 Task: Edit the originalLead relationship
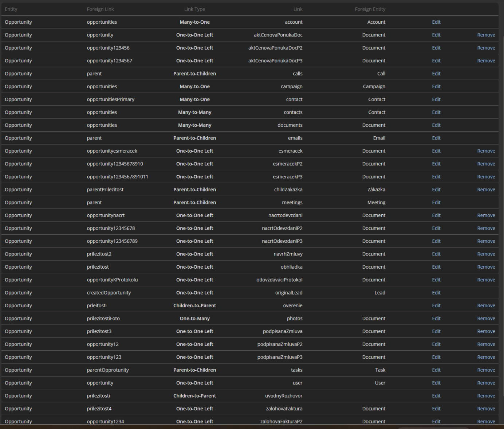pyautogui.click(x=436, y=293)
